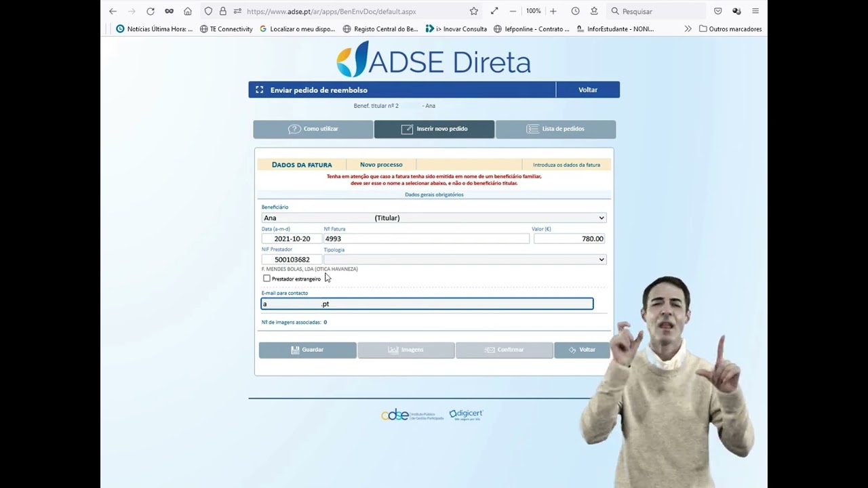Click 'Introduza os dados da fatura' text
Viewport: 868px width, 488px height.
click(566, 165)
